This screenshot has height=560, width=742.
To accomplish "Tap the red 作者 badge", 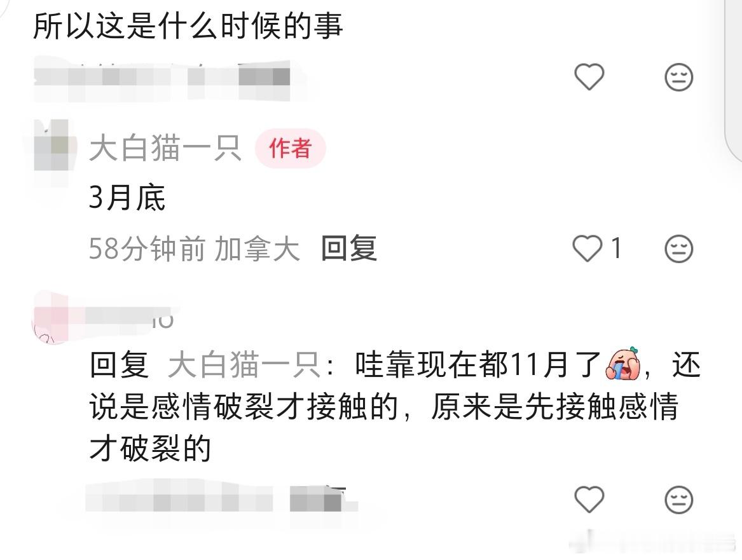I will (290, 148).
